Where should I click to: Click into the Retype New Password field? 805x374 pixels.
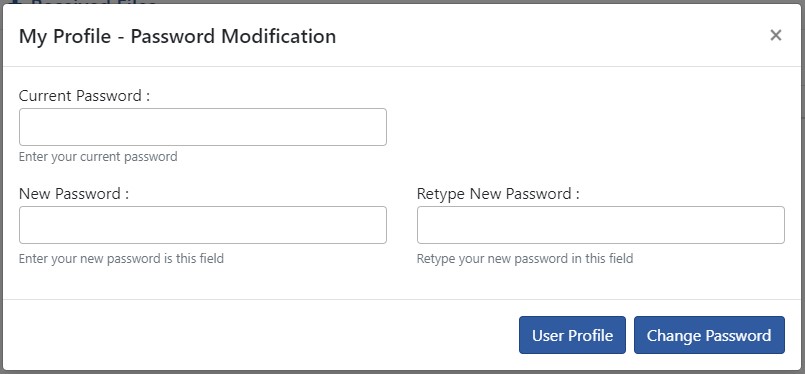click(601, 225)
